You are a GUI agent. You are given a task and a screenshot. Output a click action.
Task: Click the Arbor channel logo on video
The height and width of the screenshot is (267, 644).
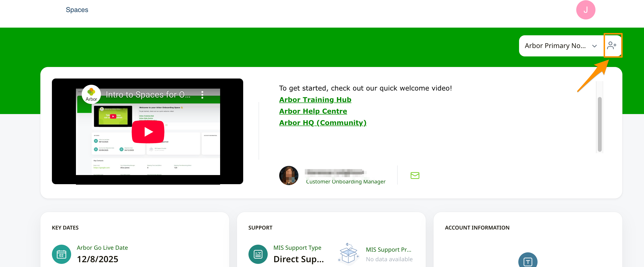tap(91, 94)
